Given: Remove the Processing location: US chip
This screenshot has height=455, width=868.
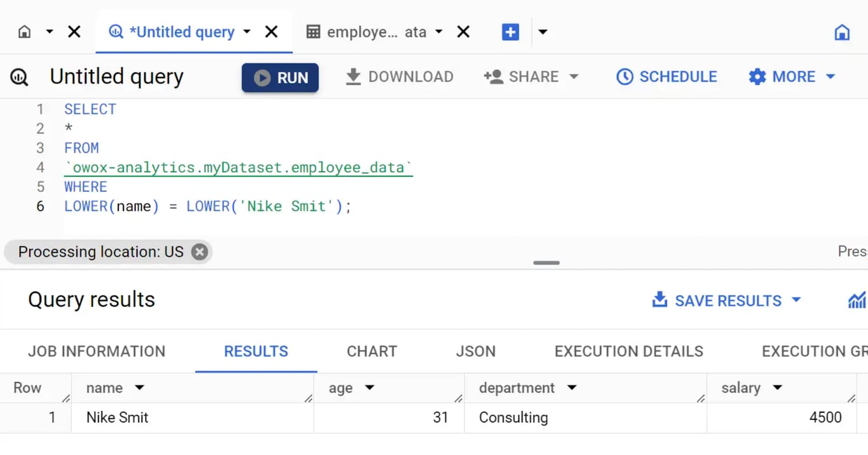Looking at the screenshot, I should [200, 252].
